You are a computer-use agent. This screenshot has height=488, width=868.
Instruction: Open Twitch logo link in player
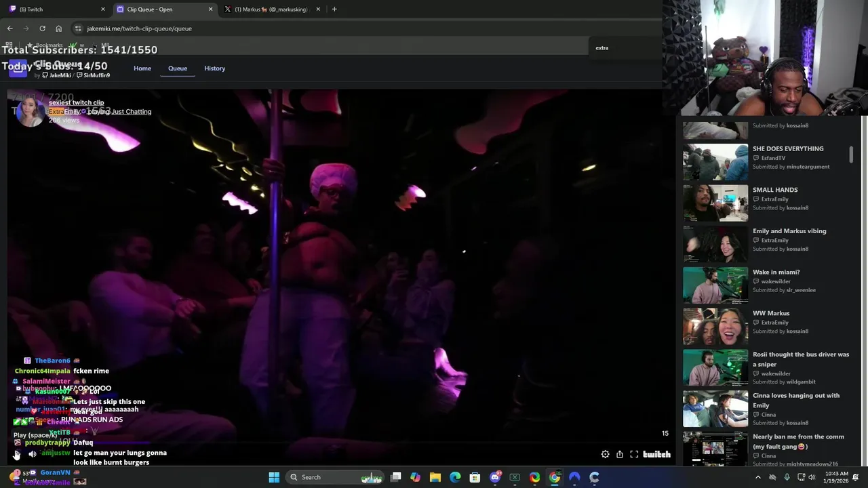656,454
